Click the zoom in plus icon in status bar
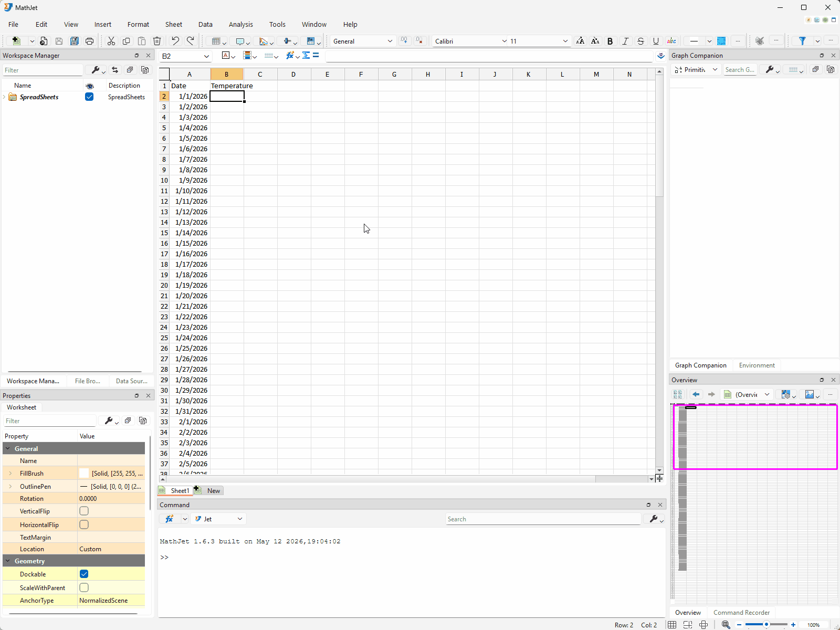This screenshot has height=630, width=840. 793,625
